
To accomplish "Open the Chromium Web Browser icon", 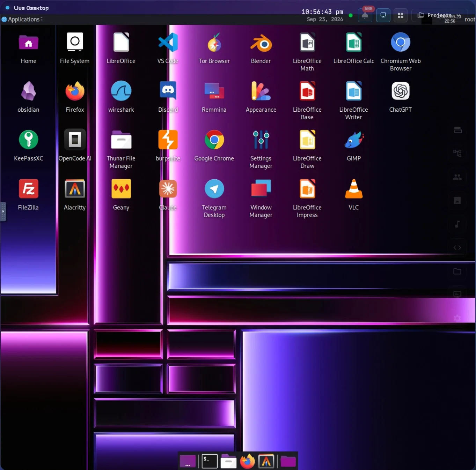I will tap(401, 43).
